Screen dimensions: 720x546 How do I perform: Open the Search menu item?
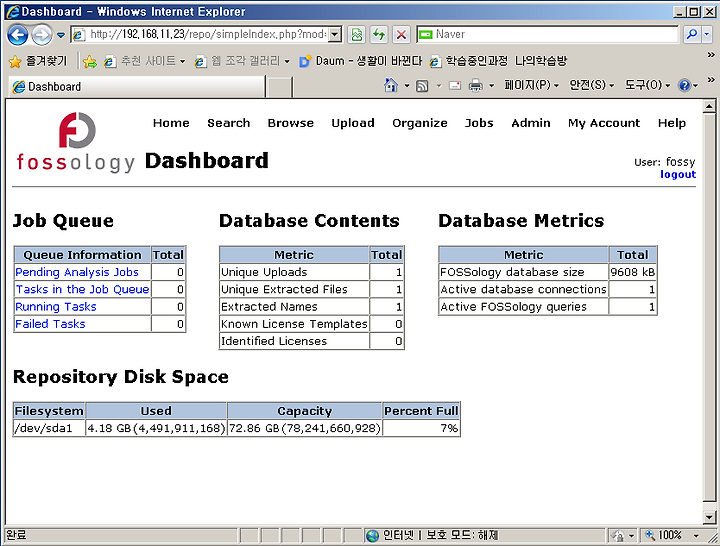tap(229, 123)
